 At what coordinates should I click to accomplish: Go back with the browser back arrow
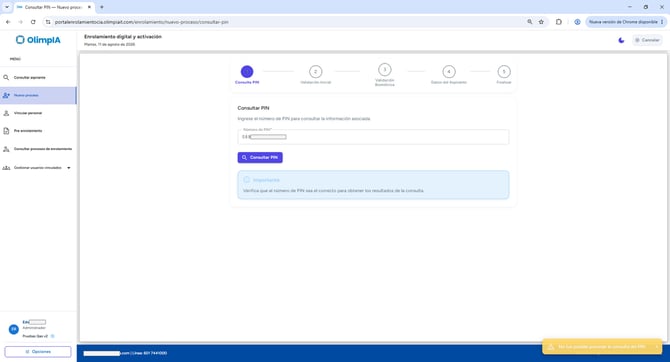[x=8, y=22]
